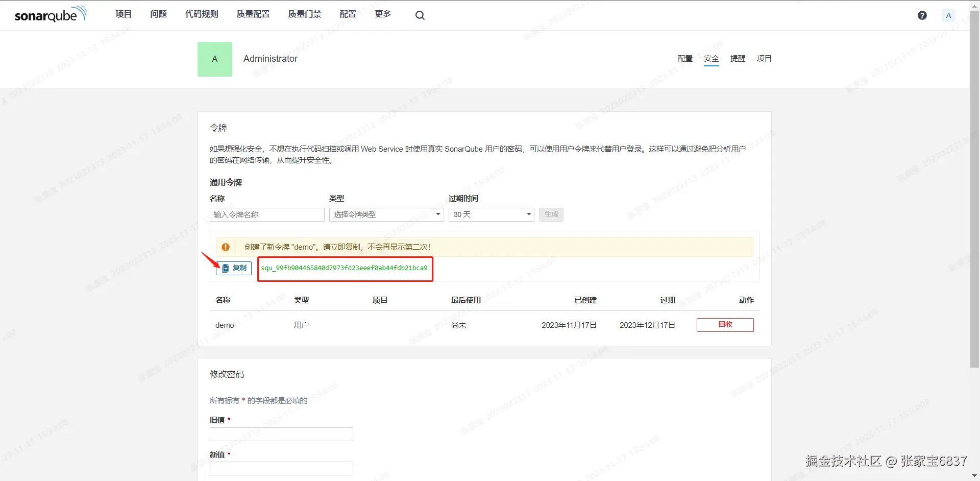Viewport: 980px width, 481px height.
Task: Focus the 旧值 password input field
Action: point(281,435)
